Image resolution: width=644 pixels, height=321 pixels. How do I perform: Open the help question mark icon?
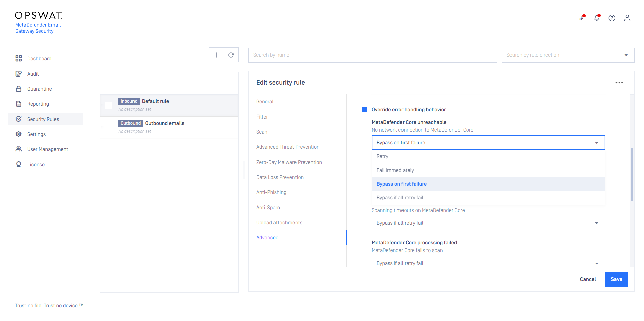click(x=612, y=18)
